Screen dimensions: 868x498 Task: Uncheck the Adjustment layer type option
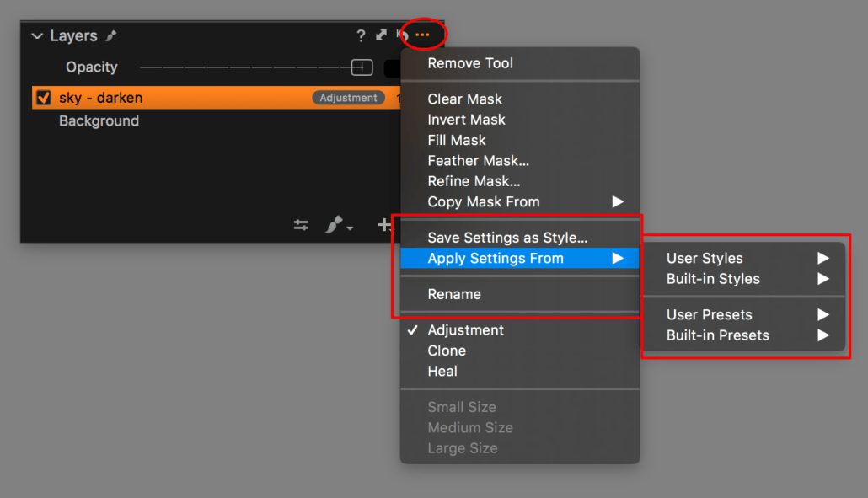tap(468, 330)
